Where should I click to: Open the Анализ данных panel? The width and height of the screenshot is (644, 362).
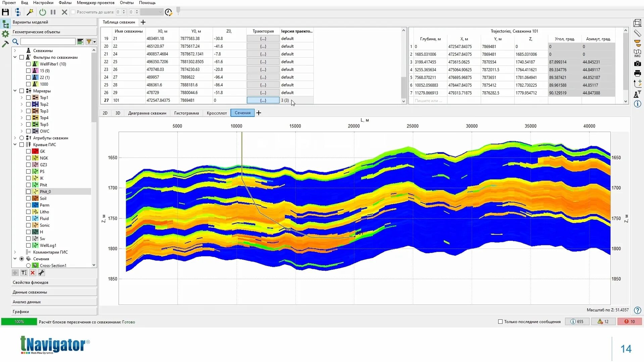(x=54, y=302)
